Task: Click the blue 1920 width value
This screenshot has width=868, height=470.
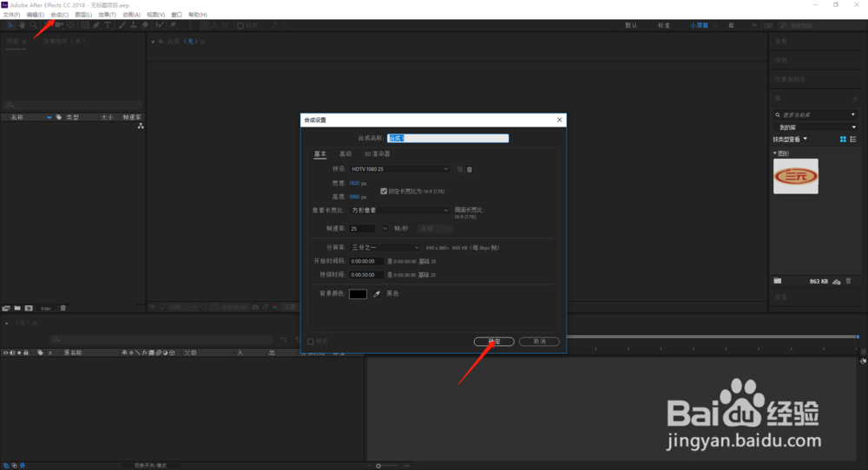Action: pos(354,183)
